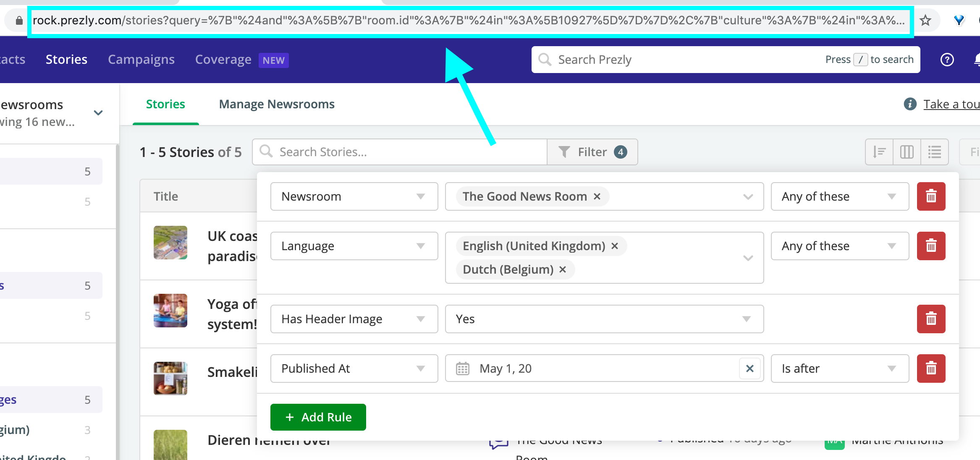Remove The Good News Room tag

point(597,196)
